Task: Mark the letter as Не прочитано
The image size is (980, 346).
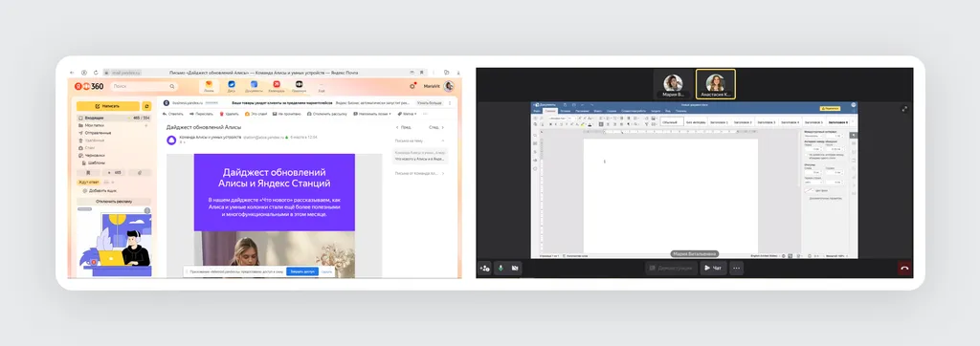Action: click(287, 115)
